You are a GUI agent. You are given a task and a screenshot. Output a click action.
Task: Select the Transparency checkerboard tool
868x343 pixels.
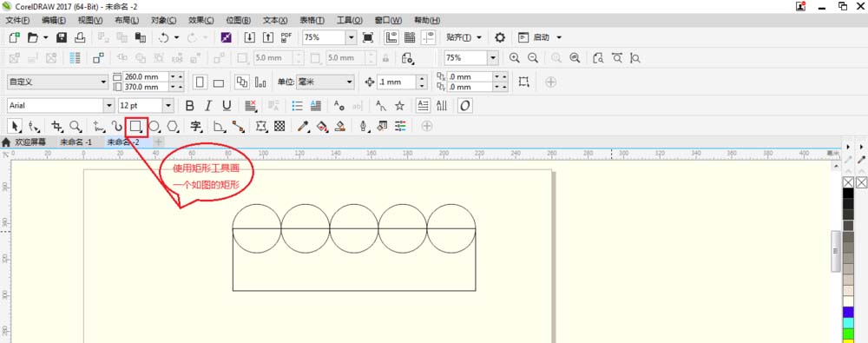point(280,126)
